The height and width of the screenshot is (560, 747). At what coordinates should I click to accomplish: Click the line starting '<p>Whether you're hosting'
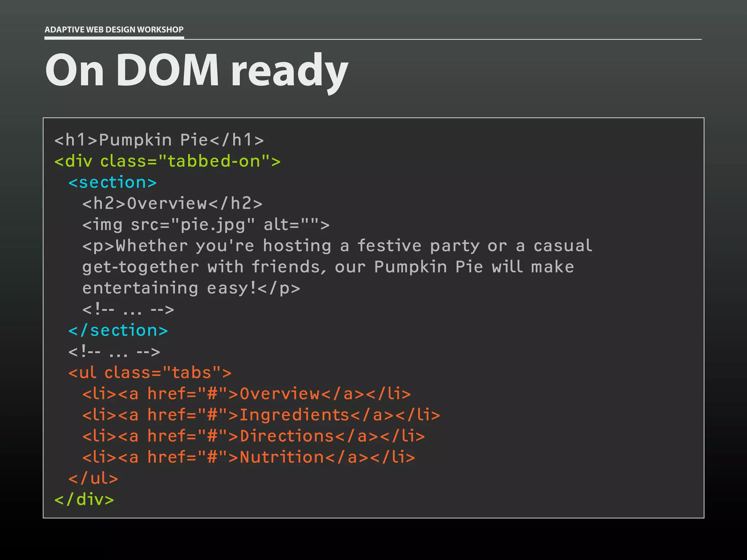point(337,246)
